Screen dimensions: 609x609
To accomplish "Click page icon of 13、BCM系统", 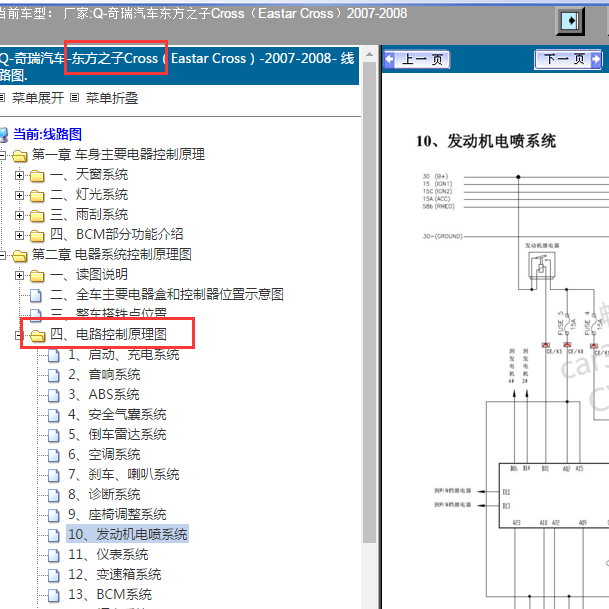I will 54,595.
